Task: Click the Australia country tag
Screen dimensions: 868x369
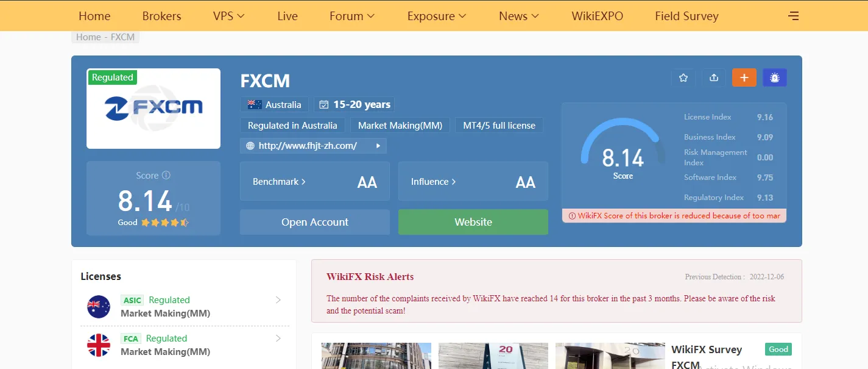Action: coord(274,104)
